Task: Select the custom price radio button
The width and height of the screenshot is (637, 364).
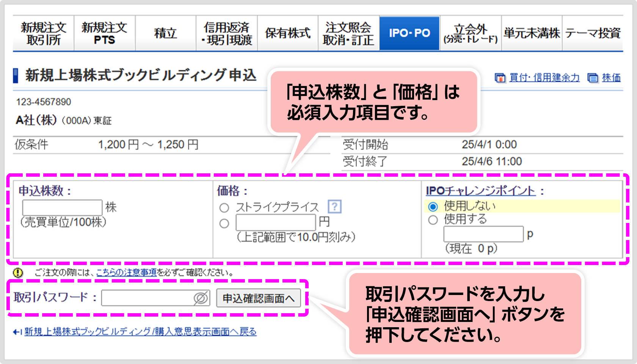Action: point(224,223)
